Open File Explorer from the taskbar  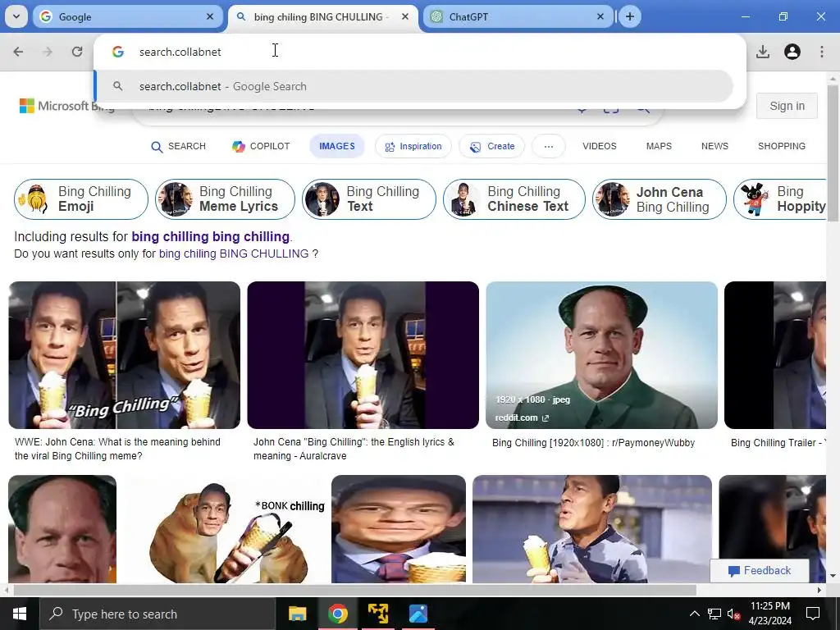(x=297, y=614)
